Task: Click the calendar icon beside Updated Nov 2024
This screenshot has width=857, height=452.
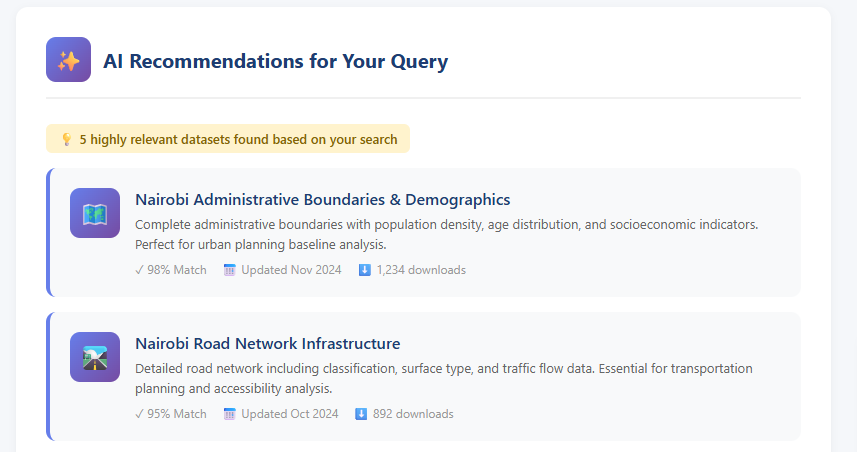Action: (x=230, y=270)
